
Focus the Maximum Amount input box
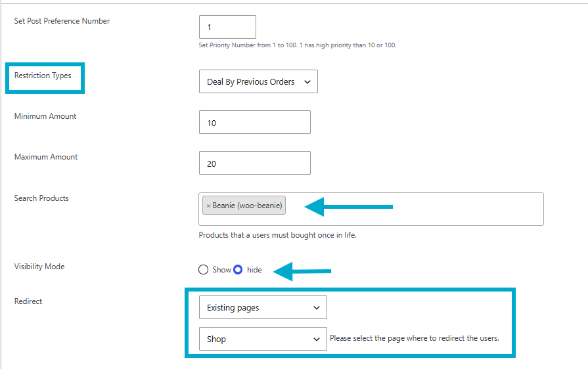coord(255,163)
